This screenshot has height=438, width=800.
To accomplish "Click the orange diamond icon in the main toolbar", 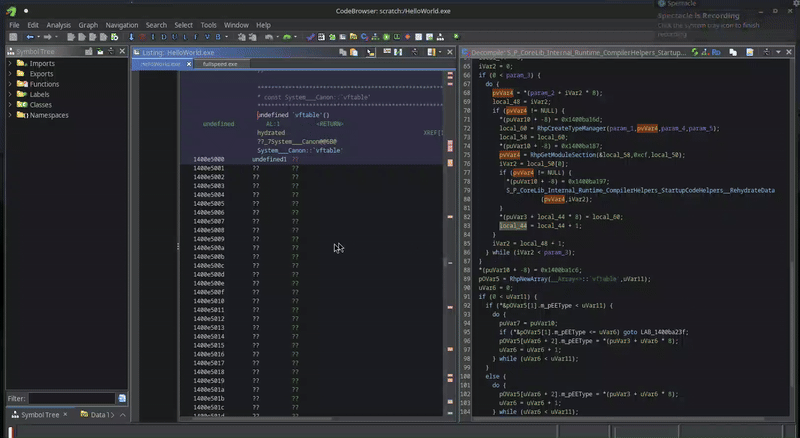I will [x=407, y=37].
